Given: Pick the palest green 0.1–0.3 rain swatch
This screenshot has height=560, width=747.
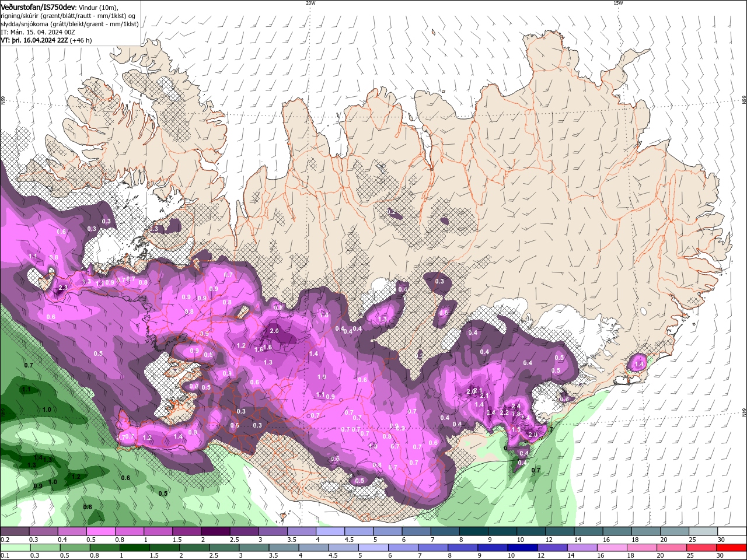Looking at the screenshot, I should [15, 548].
